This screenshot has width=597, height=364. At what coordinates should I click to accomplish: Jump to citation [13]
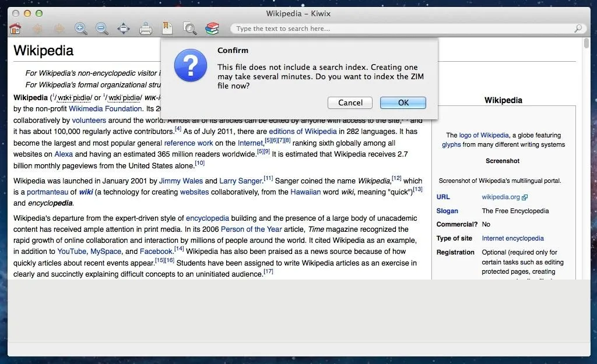(417, 189)
